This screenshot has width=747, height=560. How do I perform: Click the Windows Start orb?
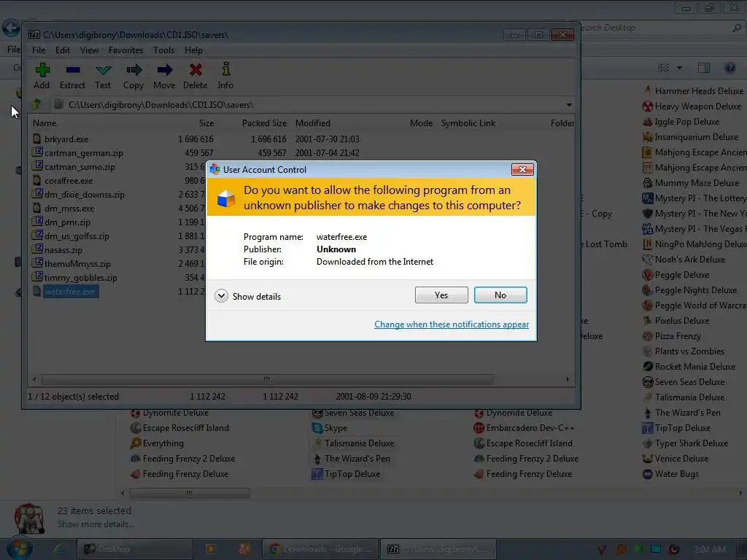[19, 548]
